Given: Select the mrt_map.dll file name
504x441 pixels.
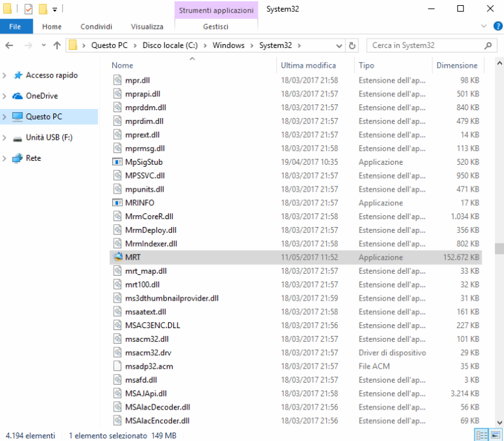Looking at the screenshot, I should 146,271.
